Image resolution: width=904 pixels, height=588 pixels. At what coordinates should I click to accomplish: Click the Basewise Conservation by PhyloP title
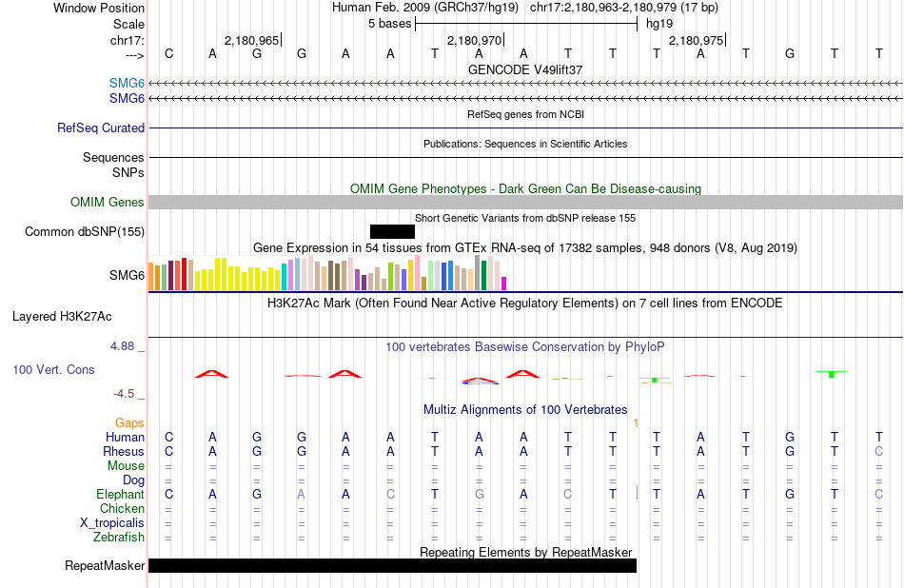click(x=525, y=347)
